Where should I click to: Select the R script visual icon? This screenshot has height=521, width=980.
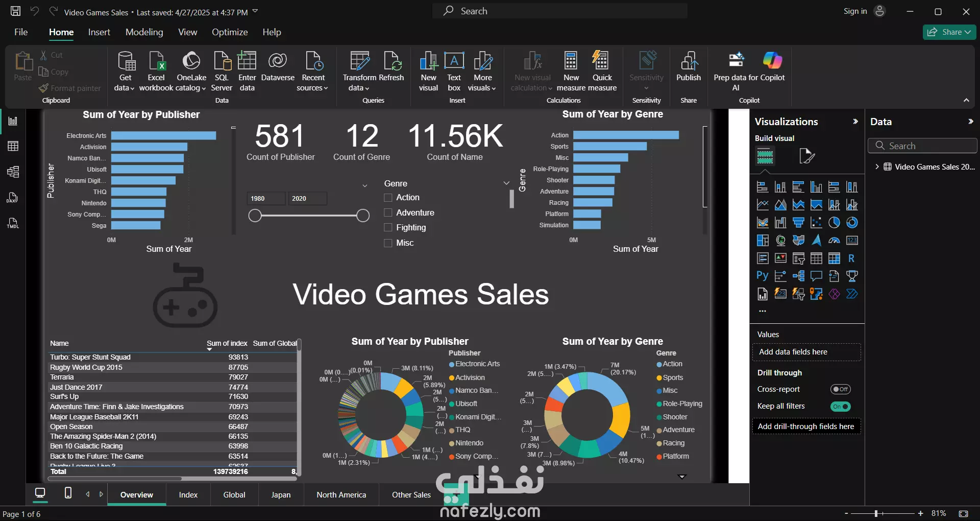pyautogui.click(x=851, y=258)
